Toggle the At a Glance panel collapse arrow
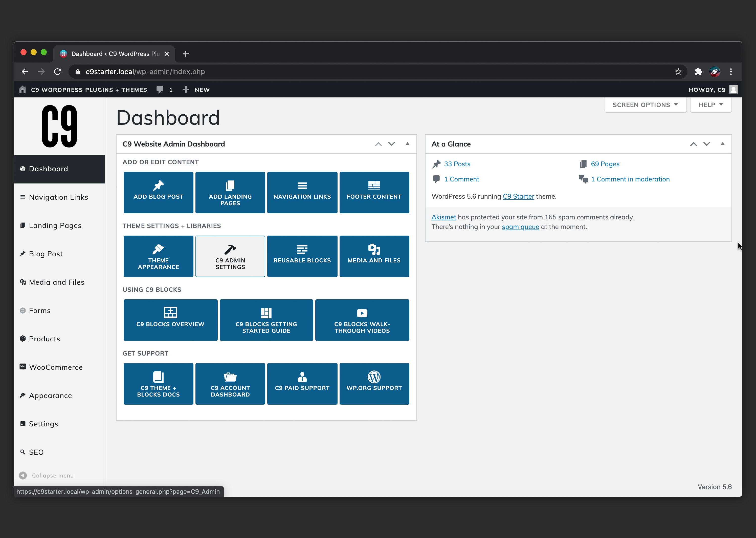 coord(723,144)
